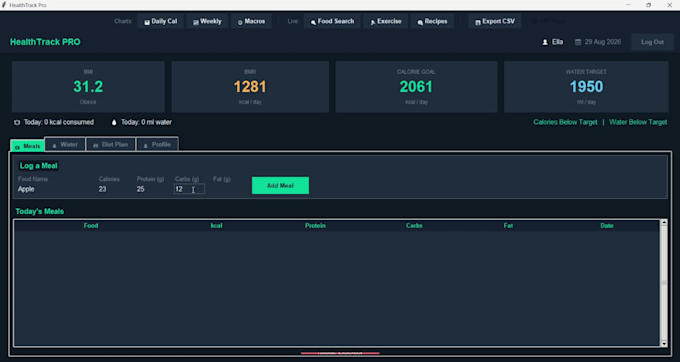The height and width of the screenshot is (362, 680).
Task: Click the Obese label under BMI
Action: pyautogui.click(x=88, y=102)
